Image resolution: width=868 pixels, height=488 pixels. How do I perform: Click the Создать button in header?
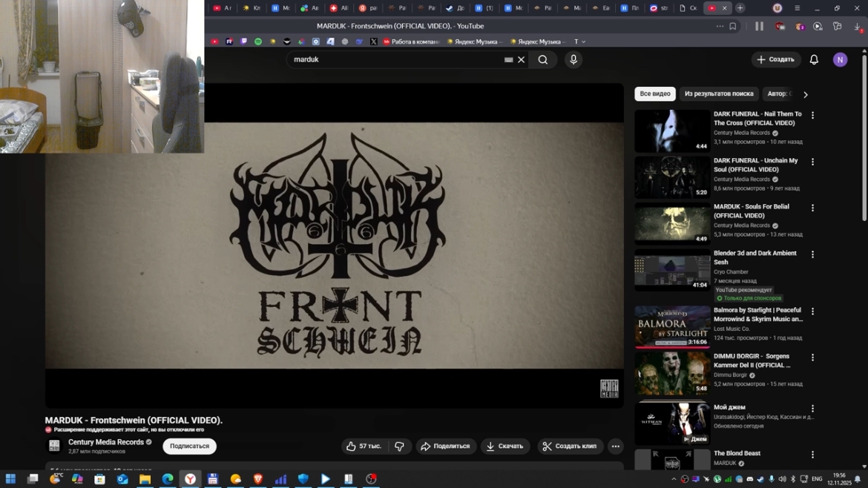[775, 60]
